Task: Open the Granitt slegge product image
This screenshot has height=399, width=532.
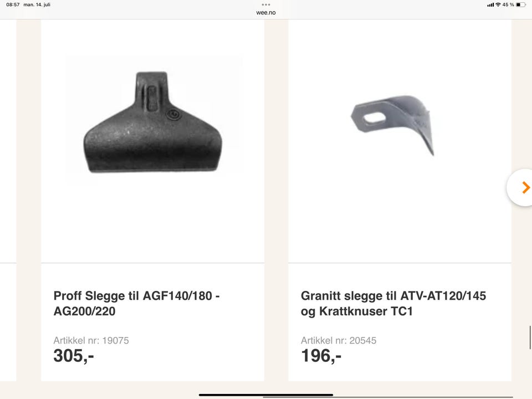Action: pyautogui.click(x=393, y=125)
